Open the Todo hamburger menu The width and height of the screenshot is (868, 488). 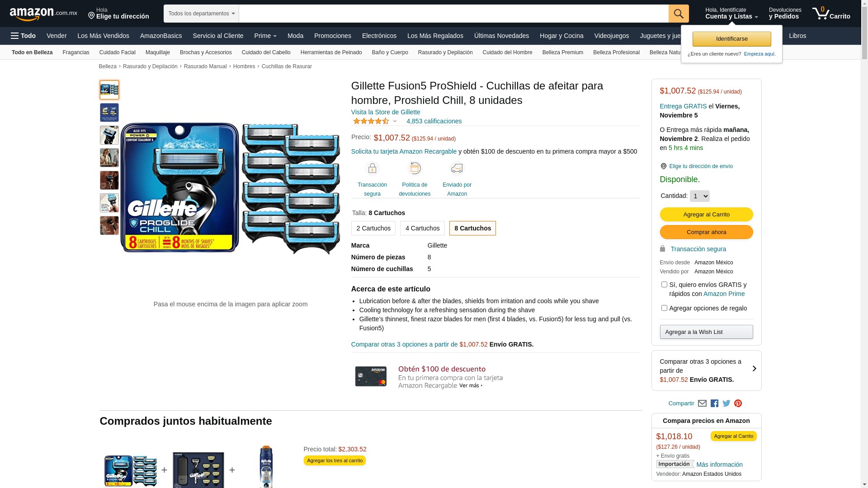tap(24, 36)
